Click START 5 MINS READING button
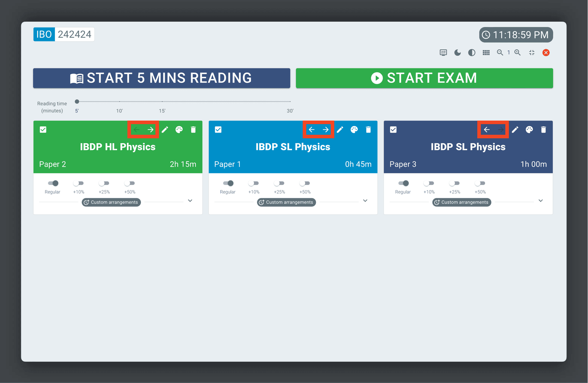Screen dimensions: 588x383 (x=161, y=78)
